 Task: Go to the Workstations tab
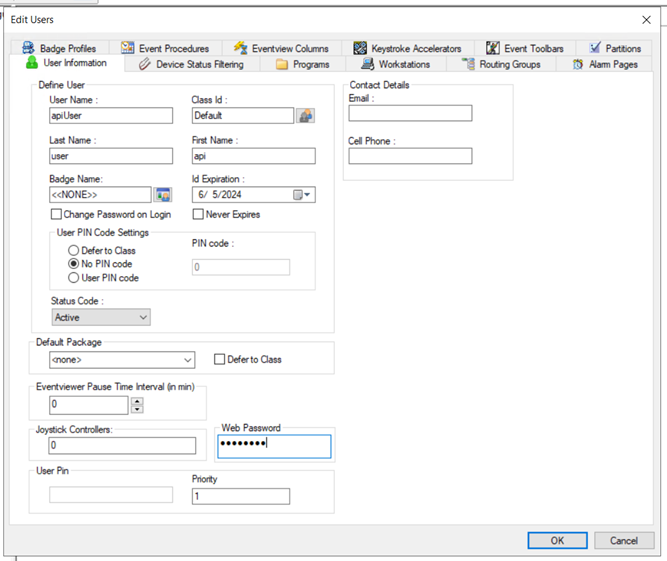(x=396, y=64)
